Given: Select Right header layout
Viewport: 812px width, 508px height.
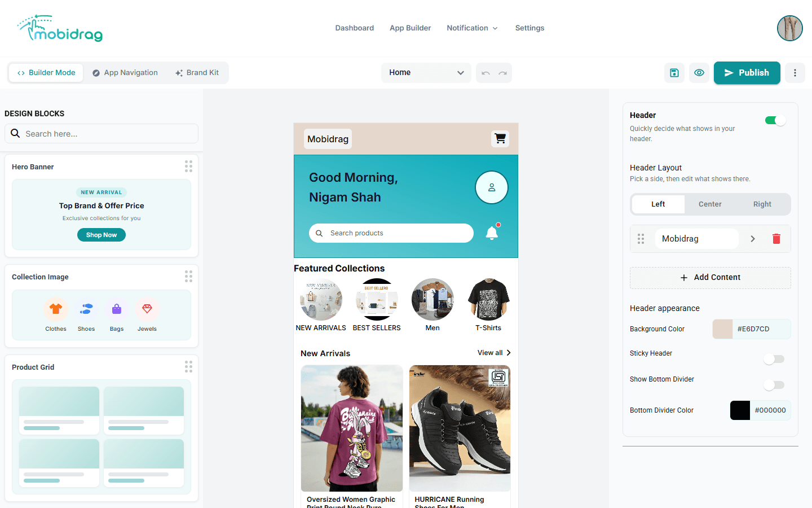Looking at the screenshot, I should point(762,204).
